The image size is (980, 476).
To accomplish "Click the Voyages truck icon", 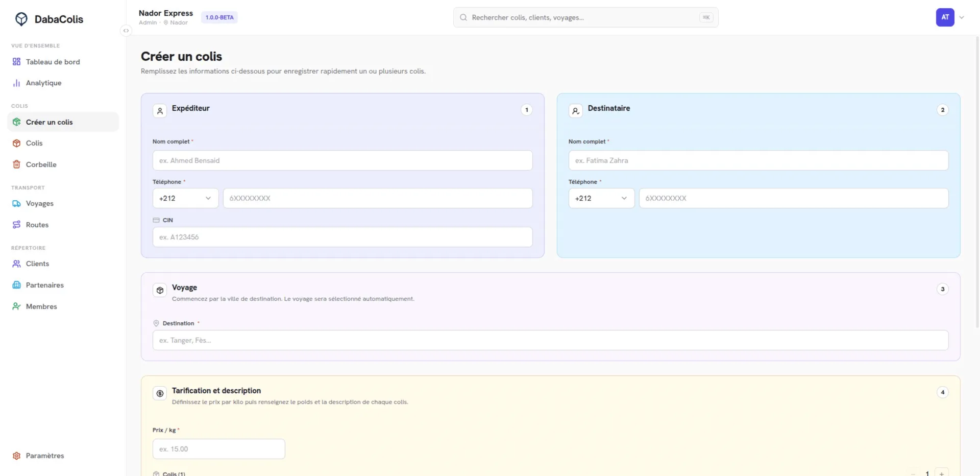I will 16,203.
